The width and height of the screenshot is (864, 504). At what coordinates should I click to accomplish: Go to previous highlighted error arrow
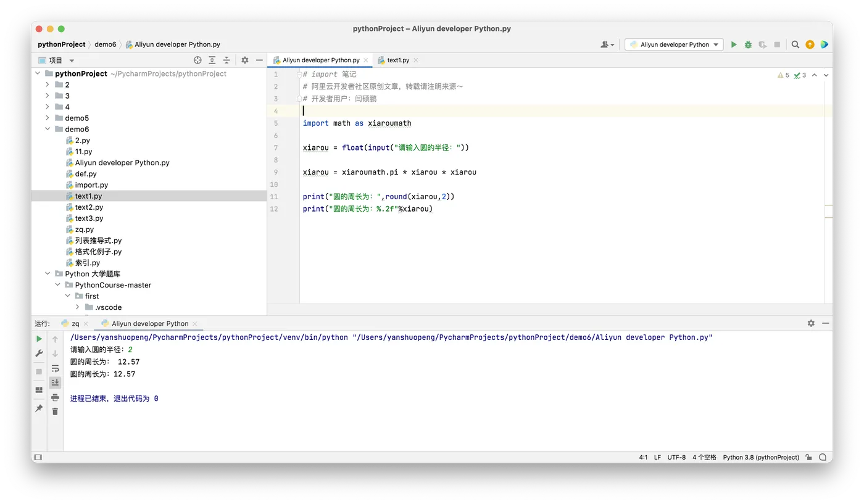pos(814,75)
